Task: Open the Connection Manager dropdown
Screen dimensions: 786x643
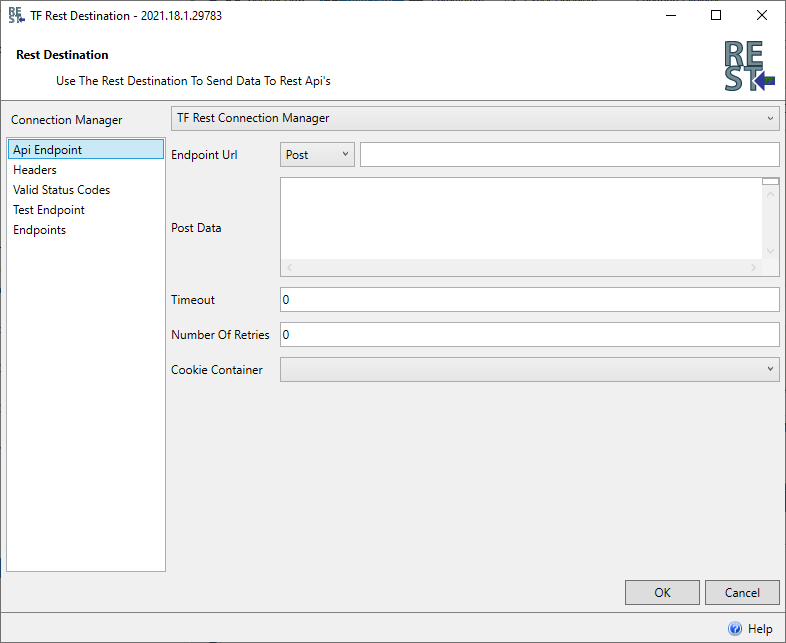Action: 475,118
